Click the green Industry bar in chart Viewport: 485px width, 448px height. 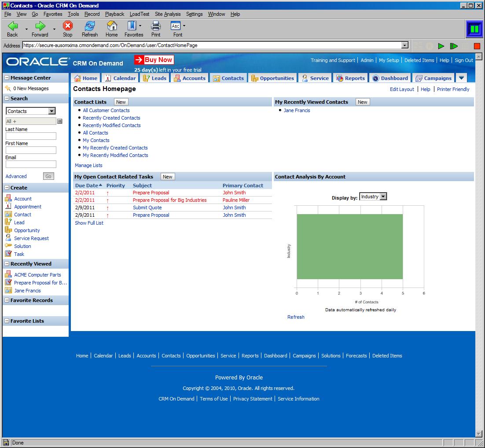349,247
